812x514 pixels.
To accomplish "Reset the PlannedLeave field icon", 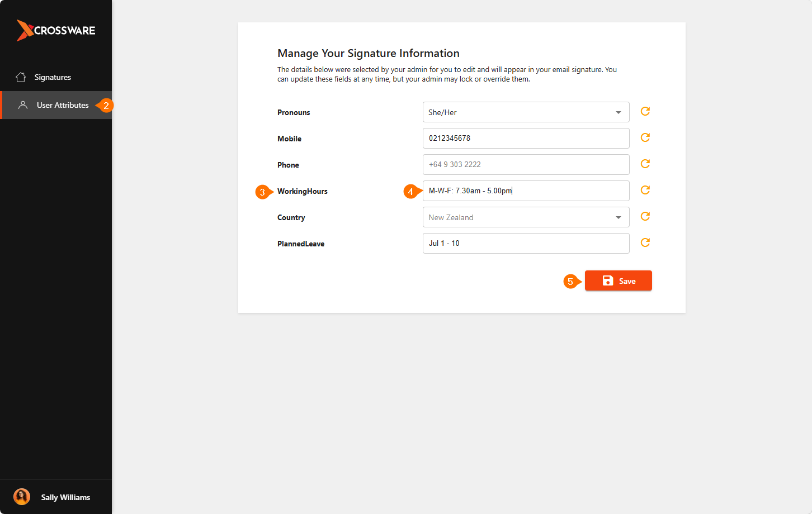I will pyautogui.click(x=645, y=242).
